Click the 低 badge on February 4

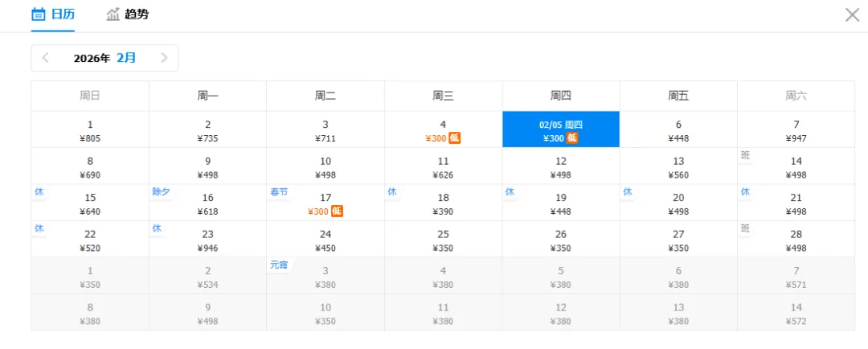pyautogui.click(x=454, y=138)
